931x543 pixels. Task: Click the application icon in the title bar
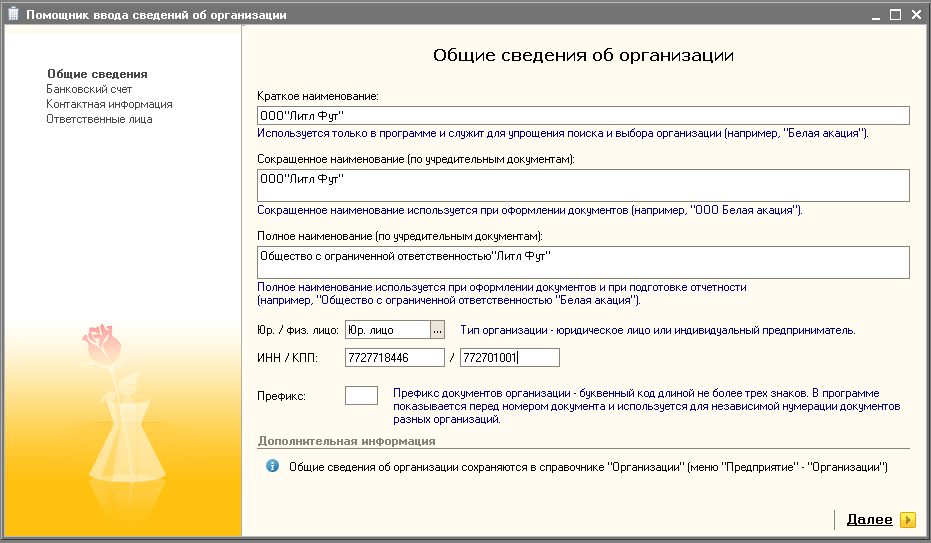[x=14, y=15]
